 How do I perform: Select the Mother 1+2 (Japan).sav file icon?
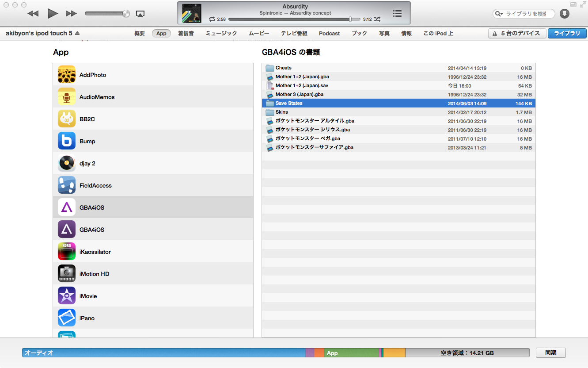pos(270,85)
